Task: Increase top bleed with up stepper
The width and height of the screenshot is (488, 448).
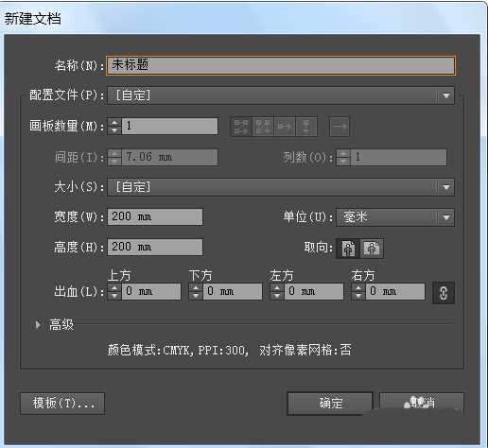Action: [114, 287]
